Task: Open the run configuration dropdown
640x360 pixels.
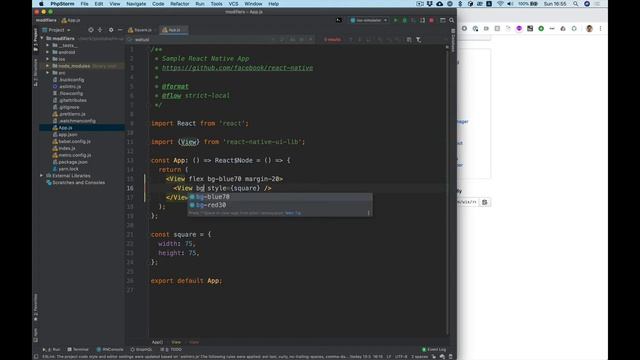Action: (x=369, y=20)
